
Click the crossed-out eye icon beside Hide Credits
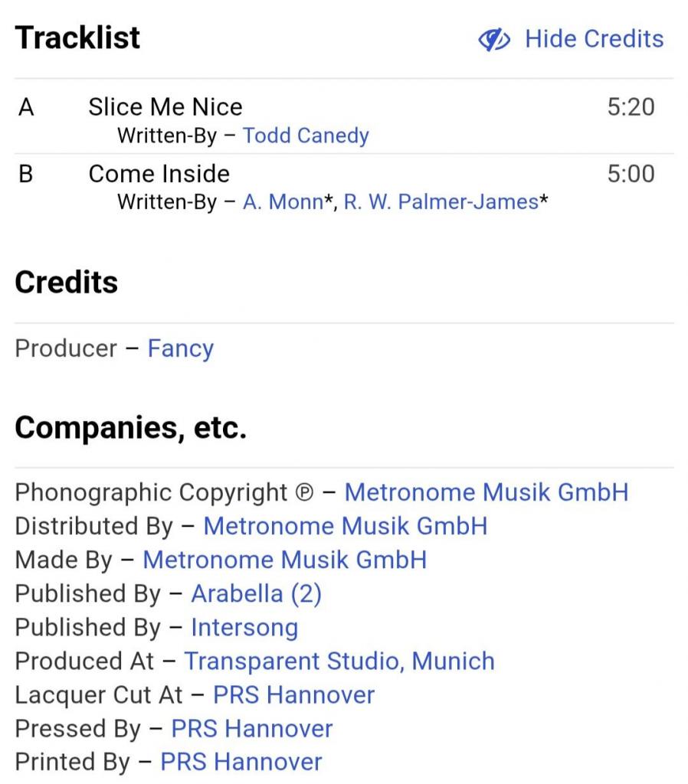point(495,39)
